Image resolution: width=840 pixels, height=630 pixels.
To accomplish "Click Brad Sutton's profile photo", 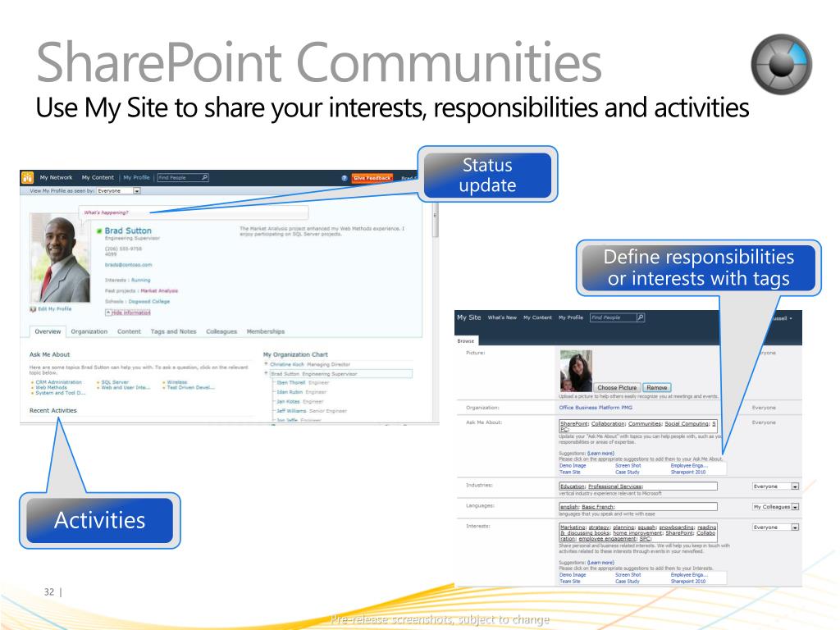I will click(60, 258).
